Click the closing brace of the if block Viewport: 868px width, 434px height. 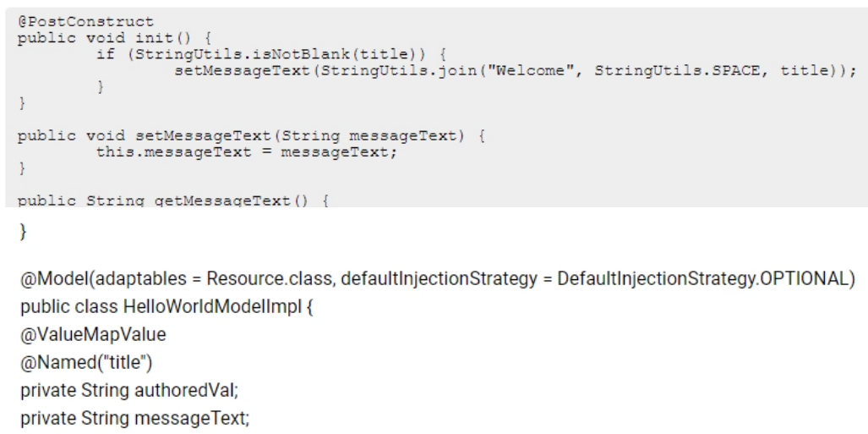click(101, 87)
